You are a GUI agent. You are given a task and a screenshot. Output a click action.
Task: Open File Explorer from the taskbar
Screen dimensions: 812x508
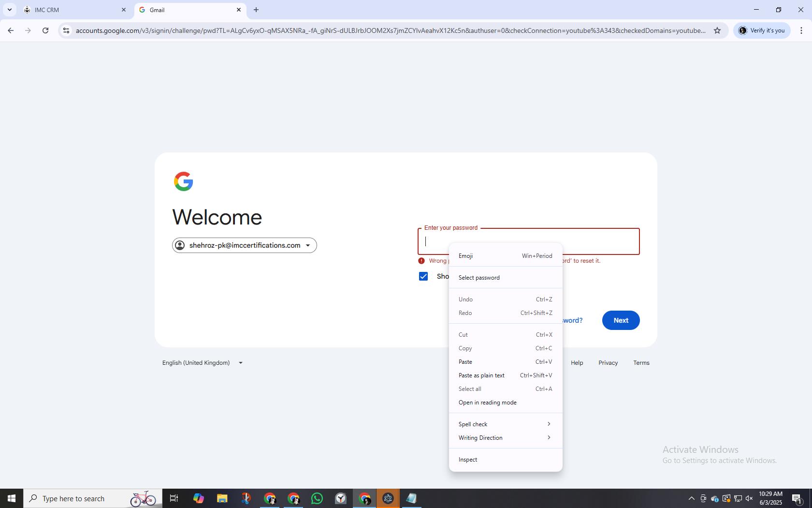[222, 498]
